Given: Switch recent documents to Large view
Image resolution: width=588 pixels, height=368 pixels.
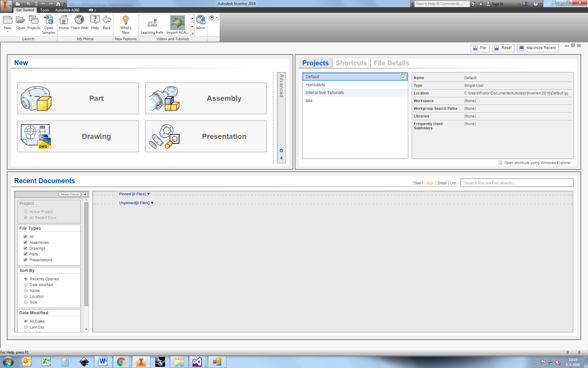Looking at the screenshot, I should [429, 183].
